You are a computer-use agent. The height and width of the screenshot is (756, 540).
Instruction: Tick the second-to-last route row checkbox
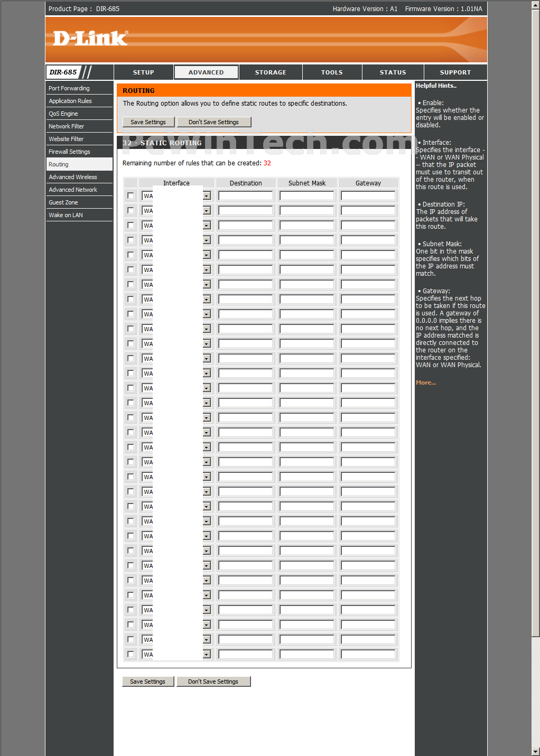tap(131, 639)
